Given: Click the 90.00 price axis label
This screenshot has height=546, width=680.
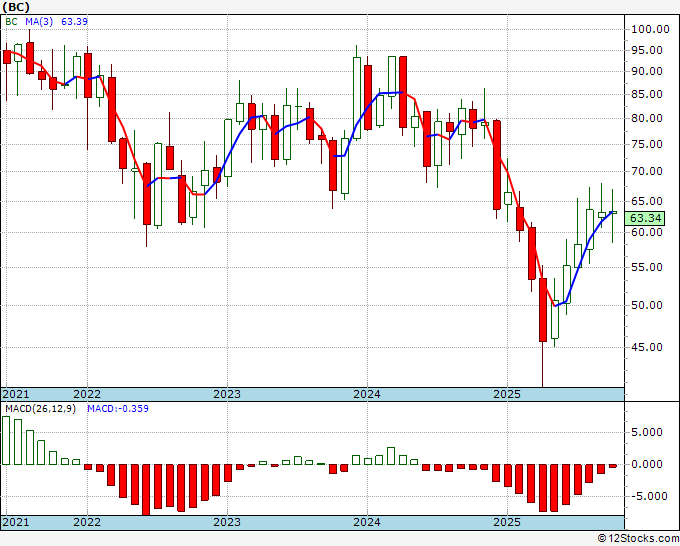Looking at the screenshot, I should click(x=647, y=71).
